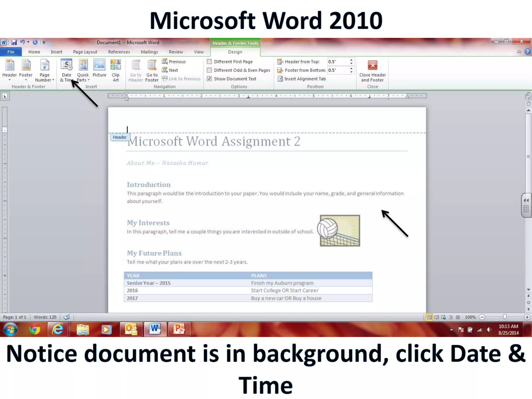The height and width of the screenshot is (399, 532).
Task: Open the Page Layout tab
Action: tap(85, 52)
